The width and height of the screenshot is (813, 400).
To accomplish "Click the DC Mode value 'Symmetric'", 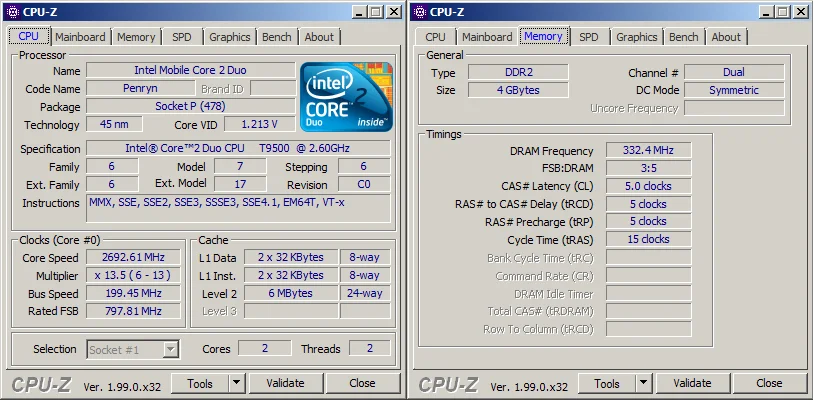I will [734, 90].
